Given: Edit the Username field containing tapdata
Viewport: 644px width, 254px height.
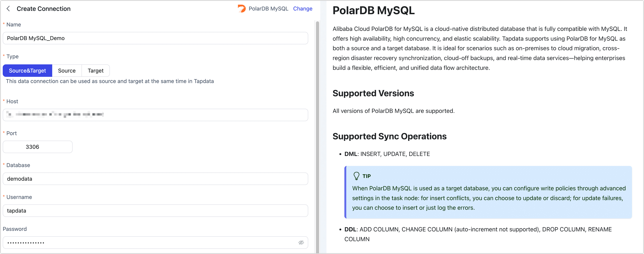Looking at the screenshot, I should 155,210.
